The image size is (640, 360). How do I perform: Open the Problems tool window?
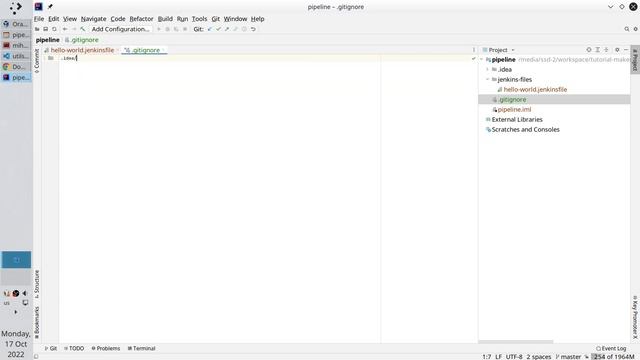106,349
